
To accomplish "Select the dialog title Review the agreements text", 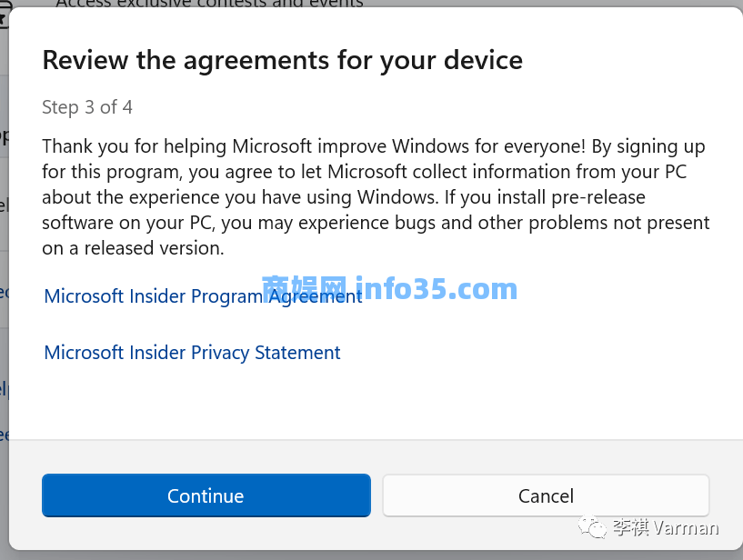I will [282, 60].
